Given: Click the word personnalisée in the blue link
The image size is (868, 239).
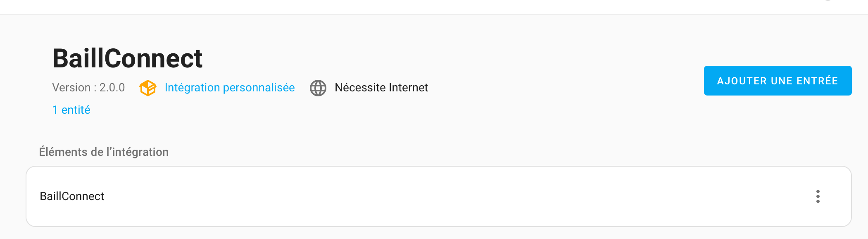Looking at the screenshot, I should point(259,88).
